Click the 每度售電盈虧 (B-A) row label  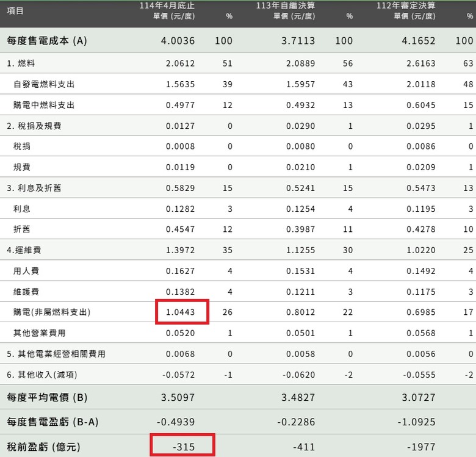coord(53,422)
